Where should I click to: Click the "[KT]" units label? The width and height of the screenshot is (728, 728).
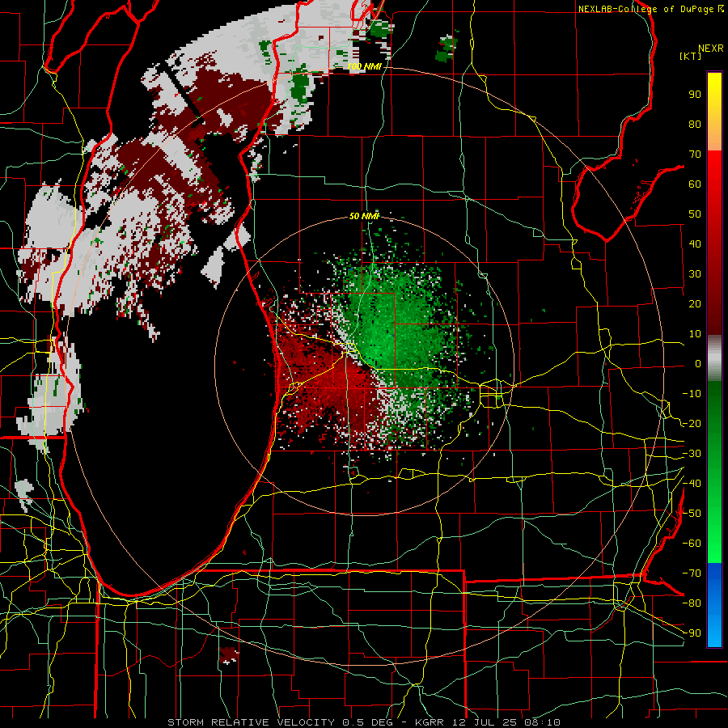690,56
